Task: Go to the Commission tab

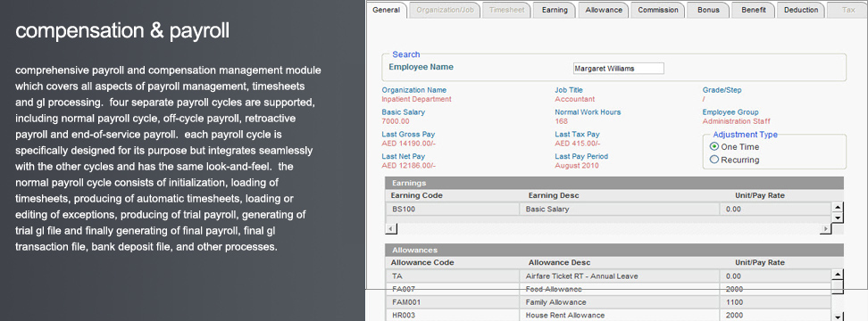Action: (657, 10)
